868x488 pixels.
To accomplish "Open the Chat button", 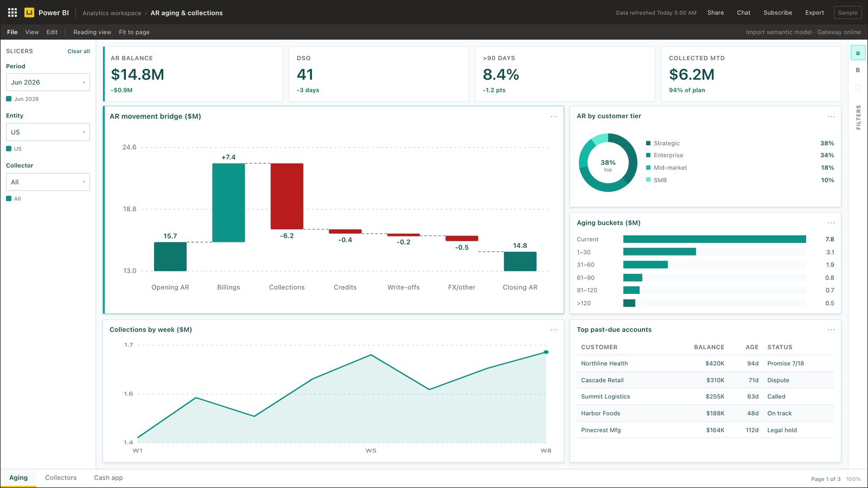I will [x=744, y=12].
